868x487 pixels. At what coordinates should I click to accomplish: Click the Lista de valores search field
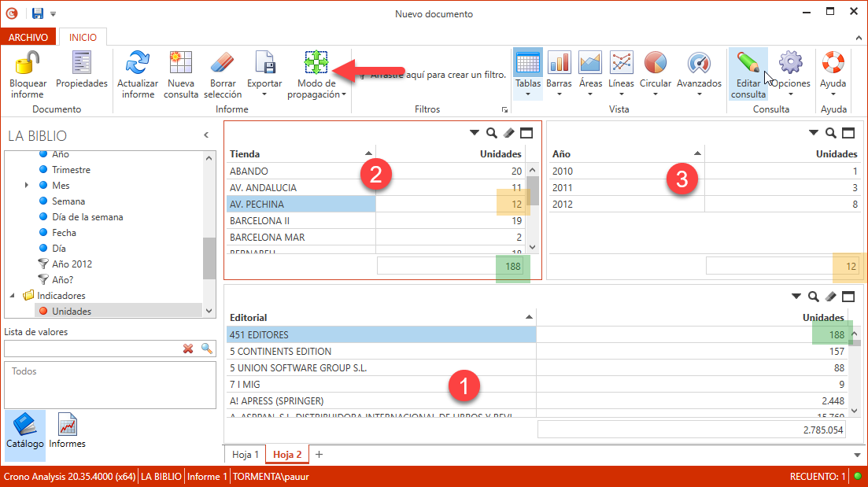[90, 348]
